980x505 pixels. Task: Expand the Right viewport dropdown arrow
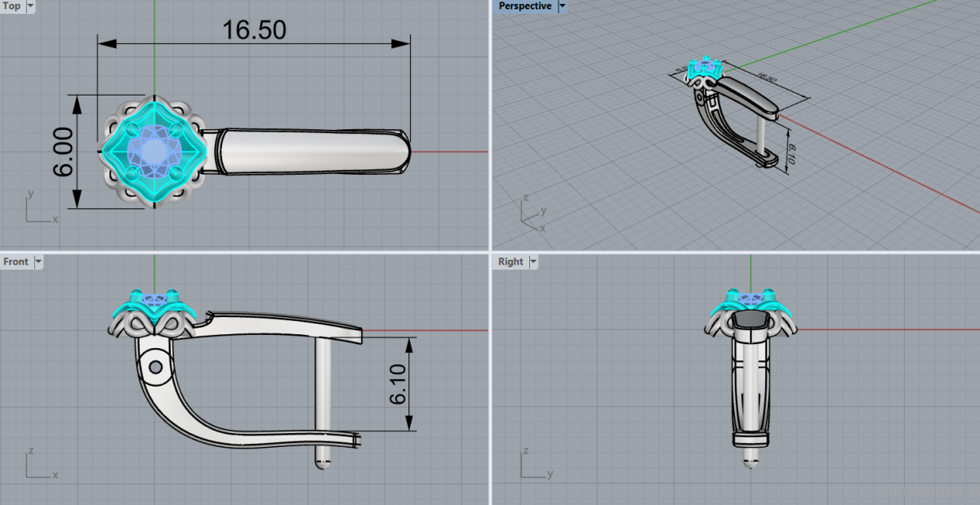tap(533, 262)
